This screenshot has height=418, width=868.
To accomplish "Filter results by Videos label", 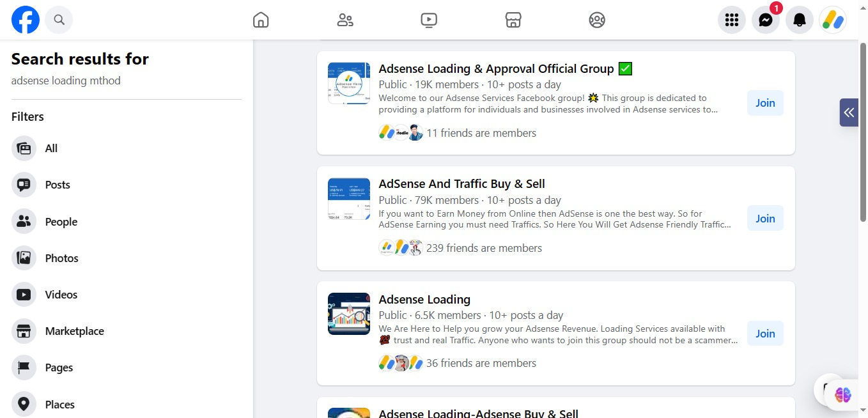I will (x=61, y=295).
